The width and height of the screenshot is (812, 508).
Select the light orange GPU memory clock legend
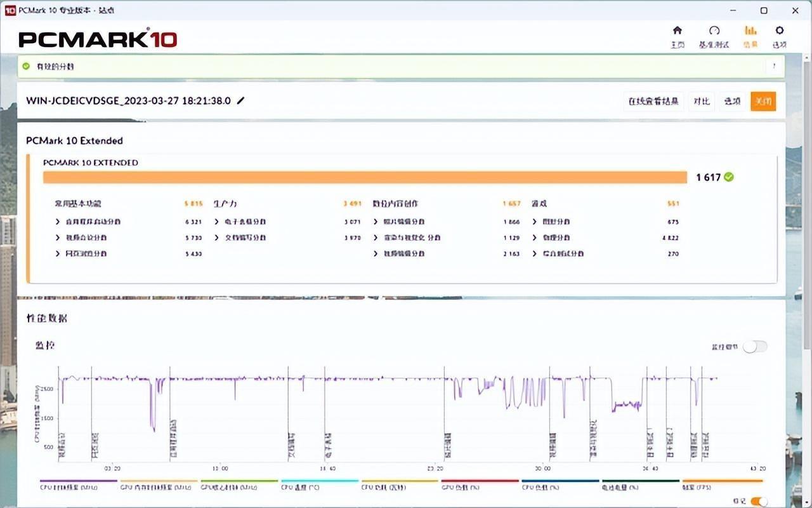point(159,485)
